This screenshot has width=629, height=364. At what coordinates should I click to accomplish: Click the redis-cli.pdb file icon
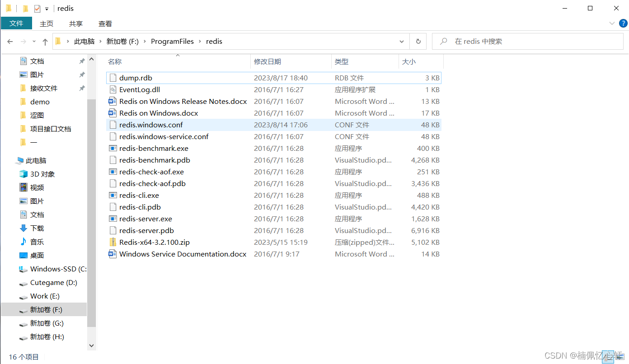coord(113,207)
